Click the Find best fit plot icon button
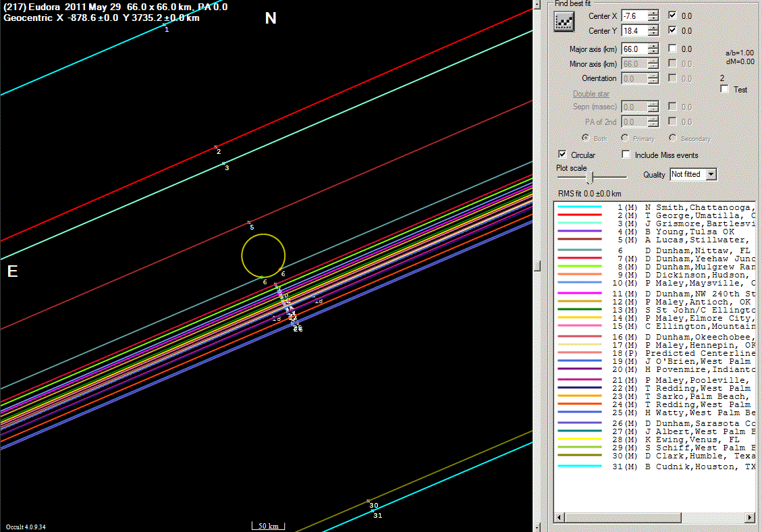Viewport: 762px width, 532px height. pyautogui.click(x=564, y=22)
